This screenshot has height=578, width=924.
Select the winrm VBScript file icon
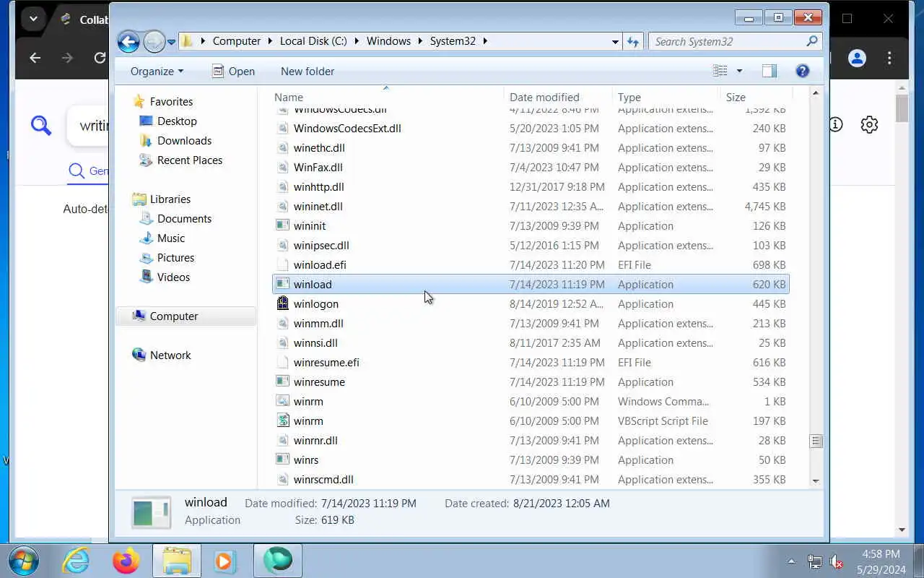click(283, 421)
